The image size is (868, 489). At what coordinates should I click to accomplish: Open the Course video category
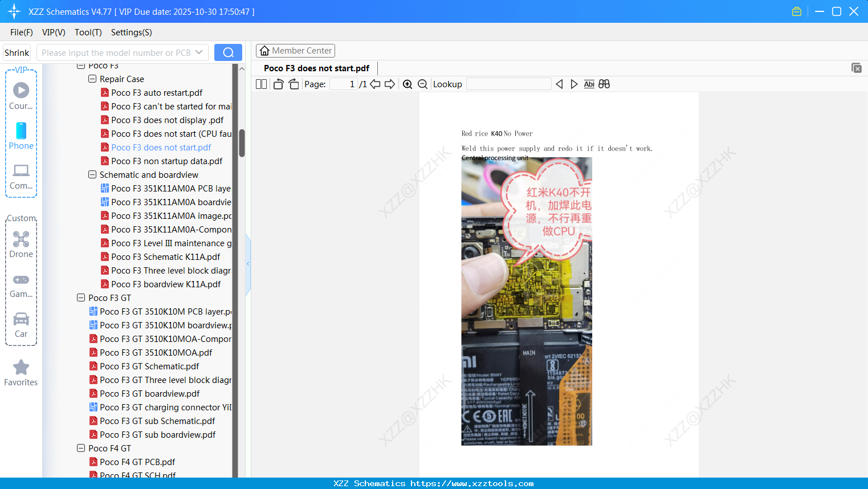21,95
